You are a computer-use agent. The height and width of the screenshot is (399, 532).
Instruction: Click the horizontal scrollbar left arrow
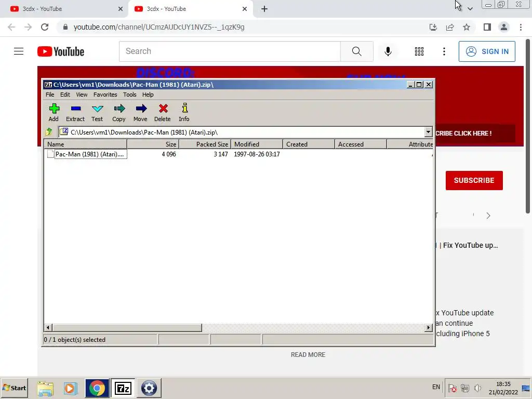click(48, 327)
